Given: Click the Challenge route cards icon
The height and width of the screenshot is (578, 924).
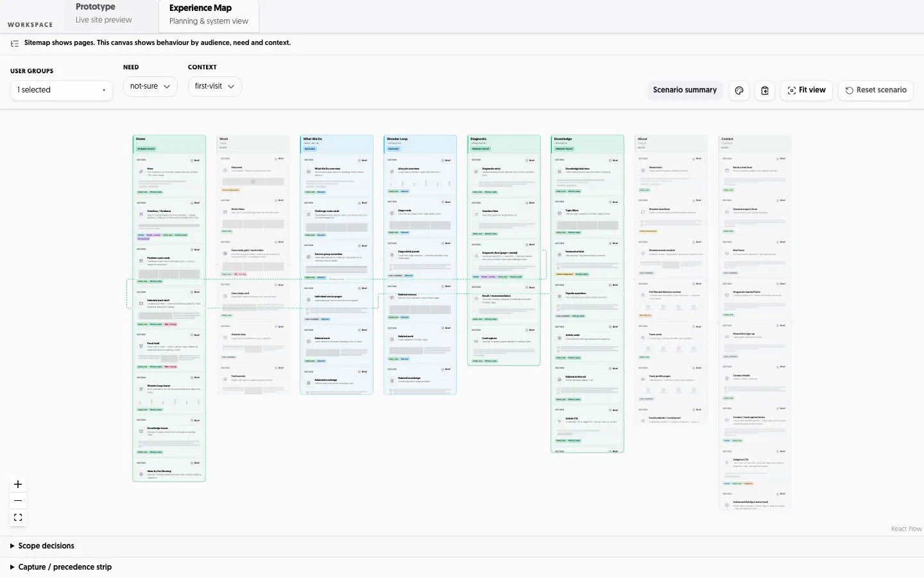Looking at the screenshot, I should (x=309, y=214).
